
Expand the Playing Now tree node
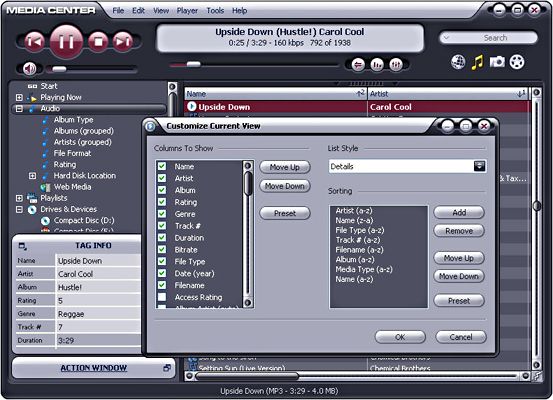(19, 97)
